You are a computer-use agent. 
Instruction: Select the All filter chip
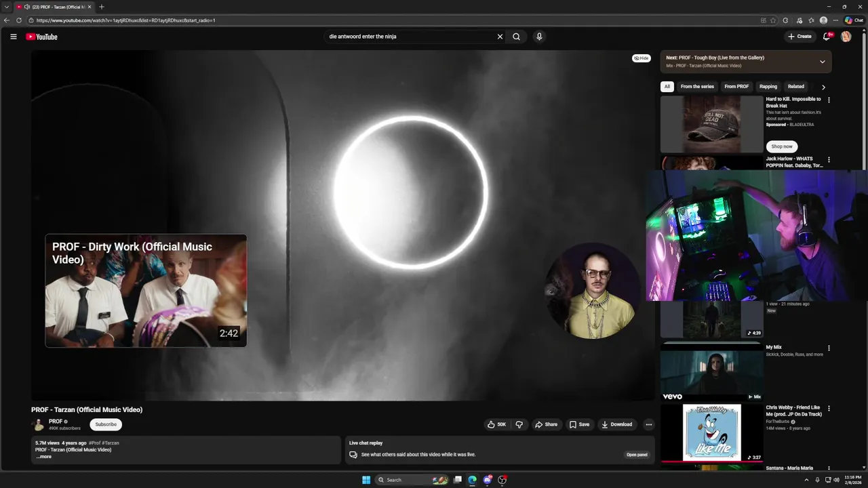click(667, 87)
